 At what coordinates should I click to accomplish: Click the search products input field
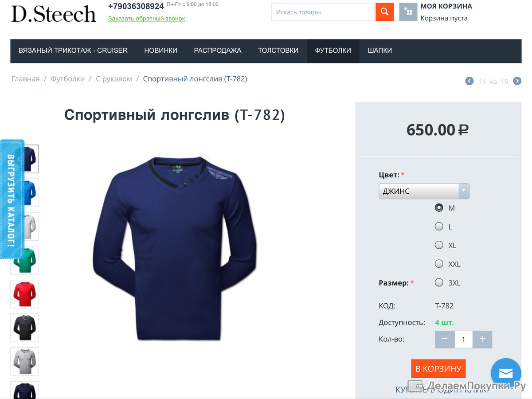coord(323,12)
